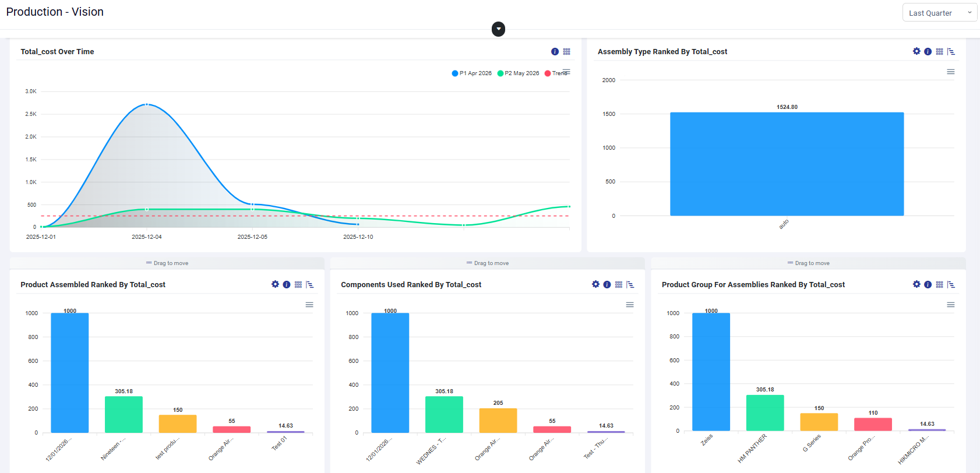Show table grid for Components Used chart
Screen dimensions: 980x473
coord(619,285)
